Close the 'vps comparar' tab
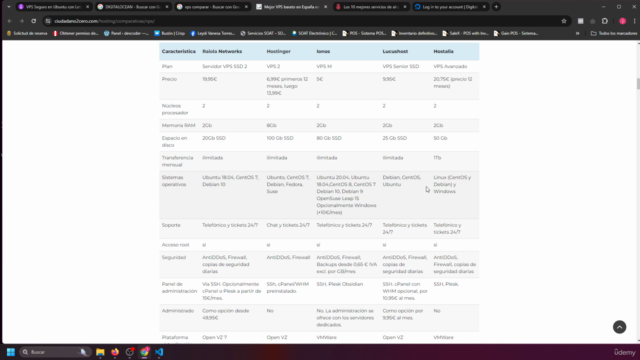 pyautogui.click(x=246, y=7)
